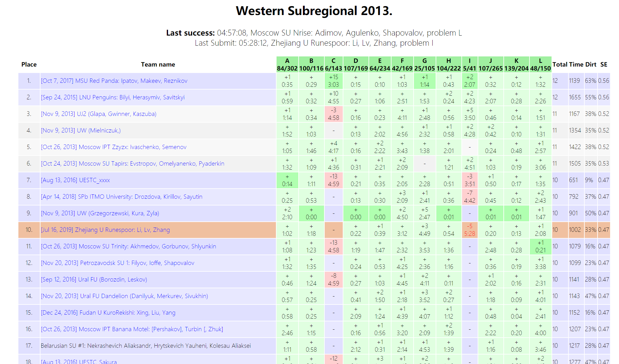
Task: Click problem C column header
Action: click(x=333, y=64)
